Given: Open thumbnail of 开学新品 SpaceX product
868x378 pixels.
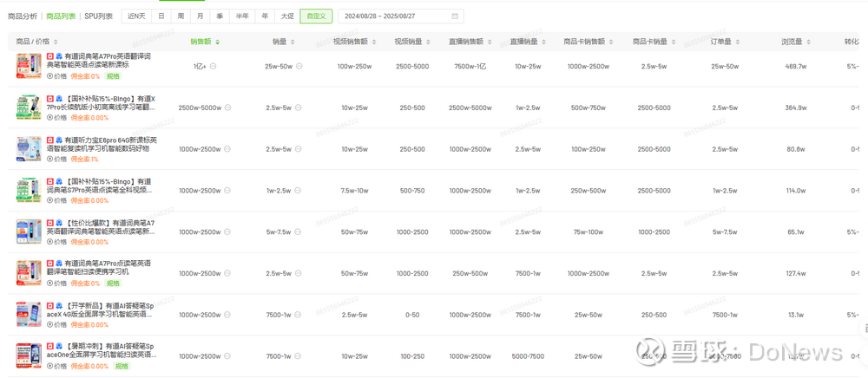Looking at the screenshot, I should 29,315.
